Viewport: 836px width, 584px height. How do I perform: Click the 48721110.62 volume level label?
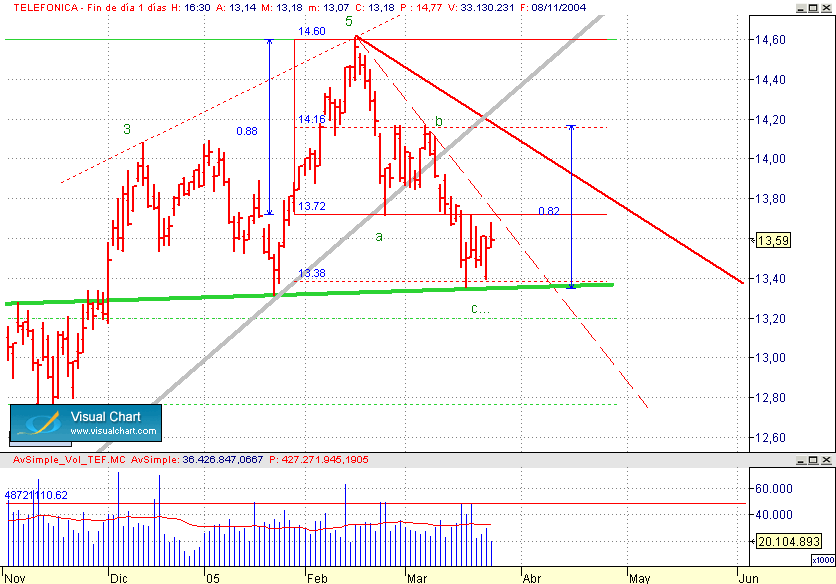click(36, 495)
